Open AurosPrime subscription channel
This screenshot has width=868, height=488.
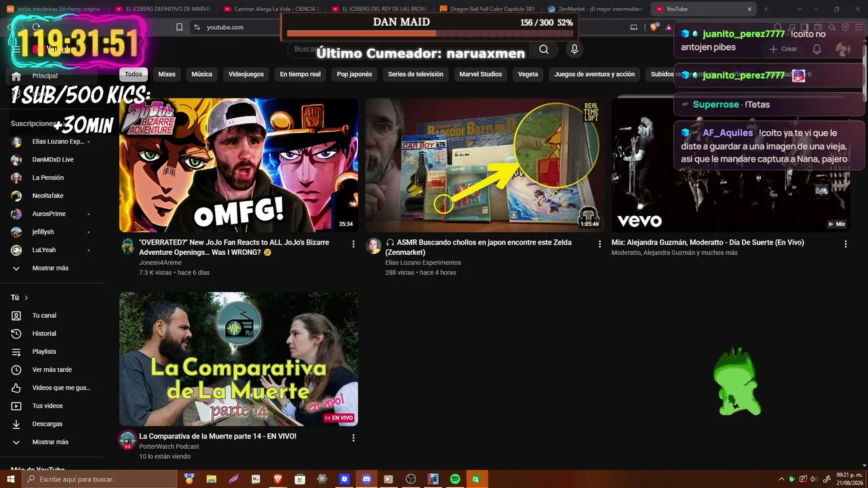pos(53,213)
